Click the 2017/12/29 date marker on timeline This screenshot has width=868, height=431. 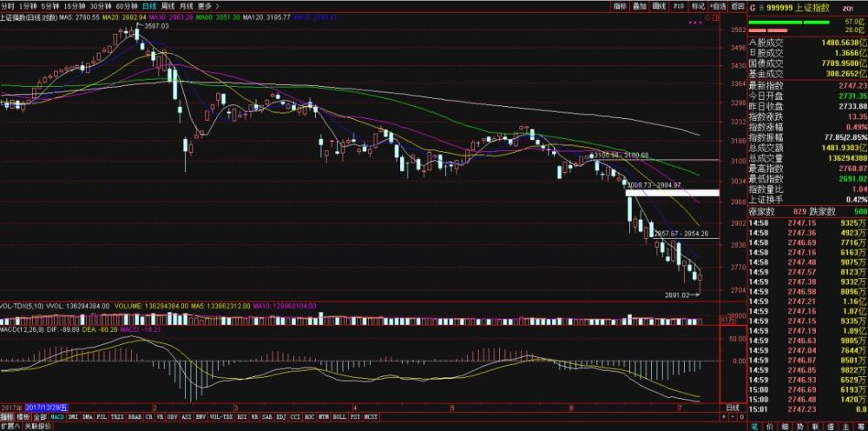coord(47,392)
